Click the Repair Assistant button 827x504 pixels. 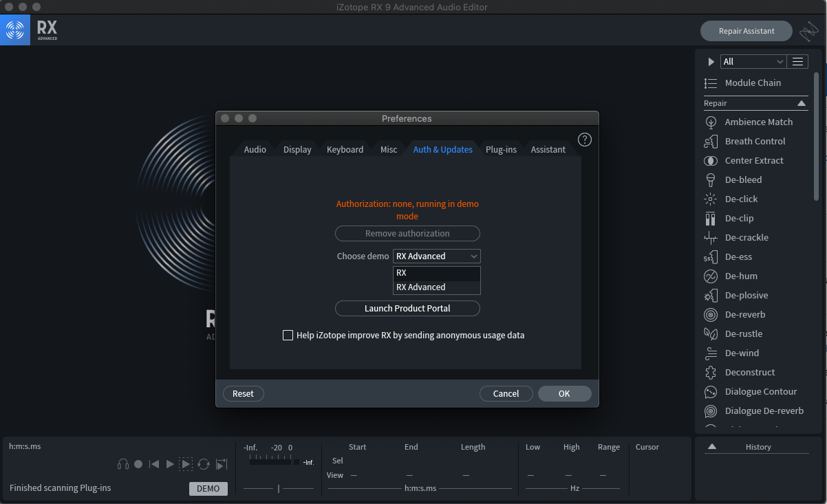pos(747,31)
